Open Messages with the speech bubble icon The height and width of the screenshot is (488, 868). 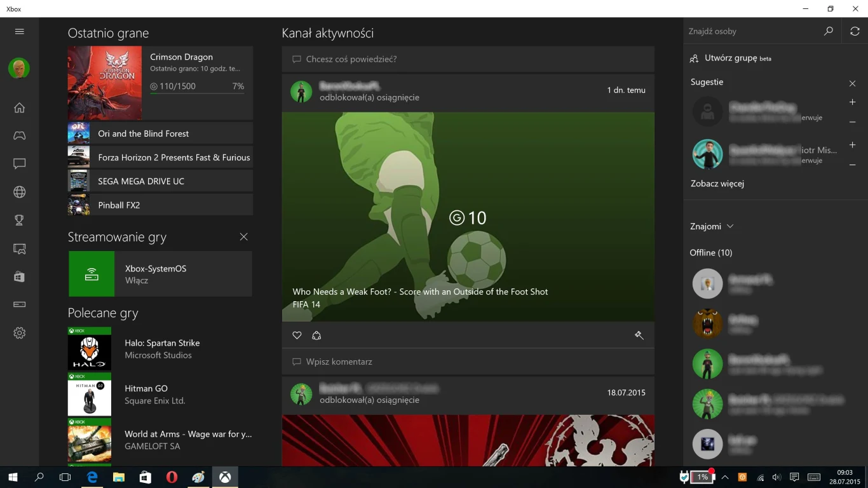click(x=19, y=163)
